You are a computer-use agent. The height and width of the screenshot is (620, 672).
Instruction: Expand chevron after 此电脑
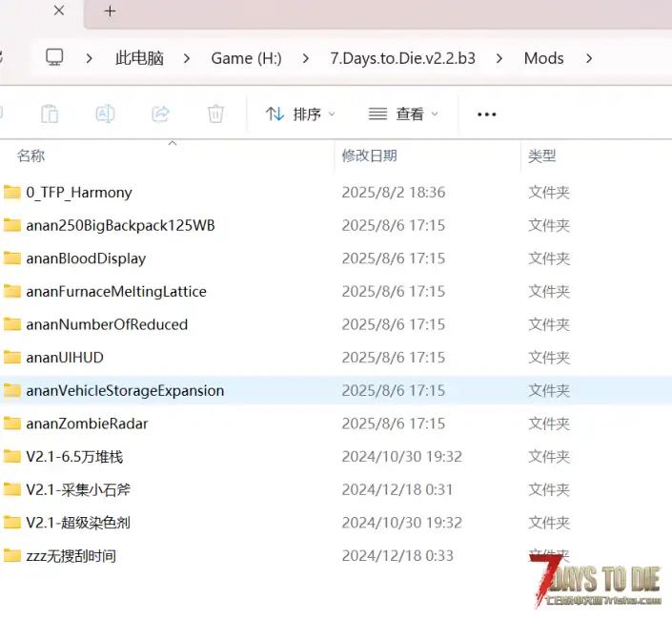click(187, 58)
